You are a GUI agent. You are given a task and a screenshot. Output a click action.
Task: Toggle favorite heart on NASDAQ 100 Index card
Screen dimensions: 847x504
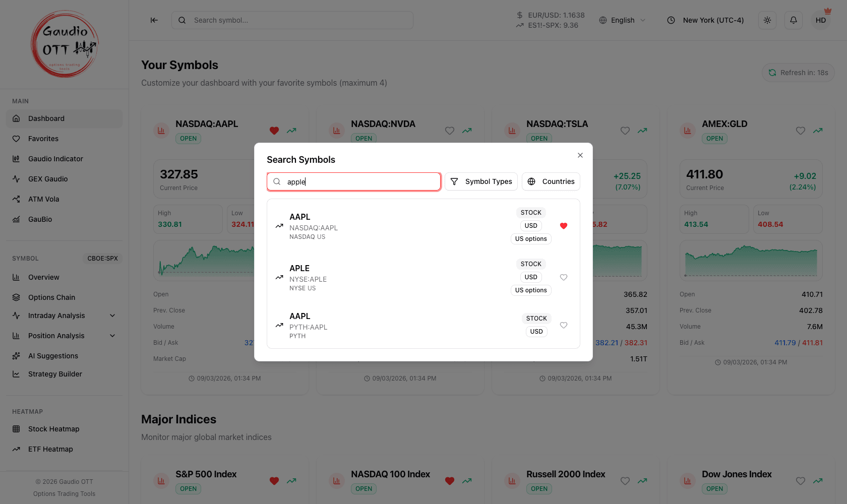450,481
